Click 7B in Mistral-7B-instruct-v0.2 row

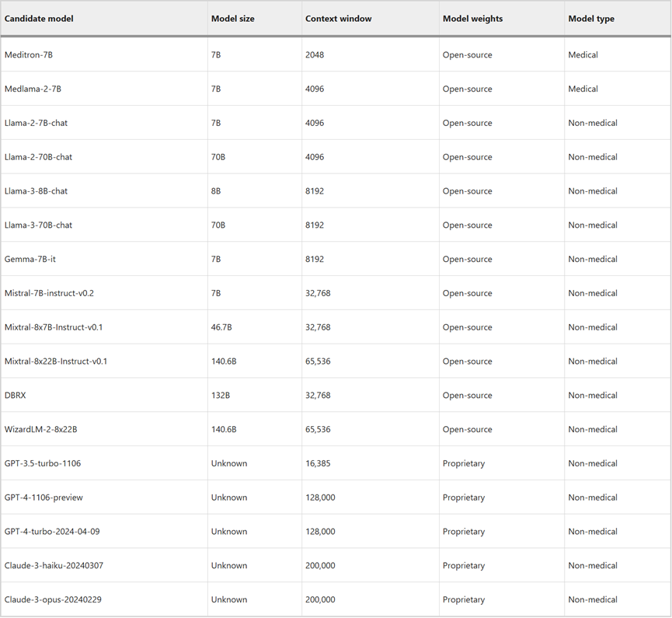click(216, 293)
